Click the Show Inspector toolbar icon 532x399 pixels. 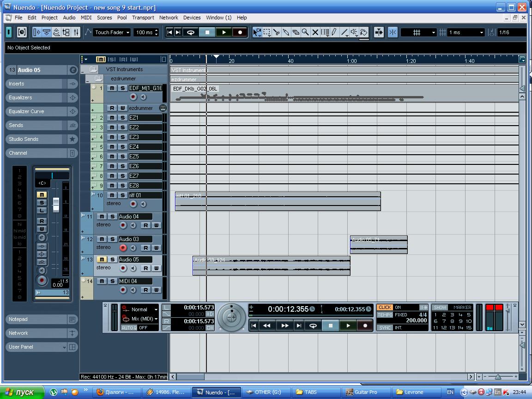36,32
